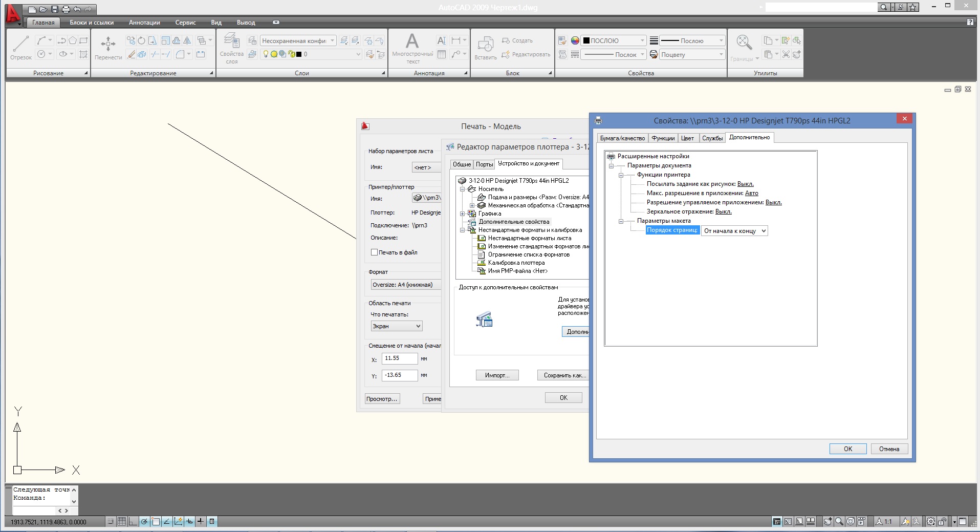Click OK in printer properties dialog
This screenshot has height=532, width=980.
tap(848, 449)
